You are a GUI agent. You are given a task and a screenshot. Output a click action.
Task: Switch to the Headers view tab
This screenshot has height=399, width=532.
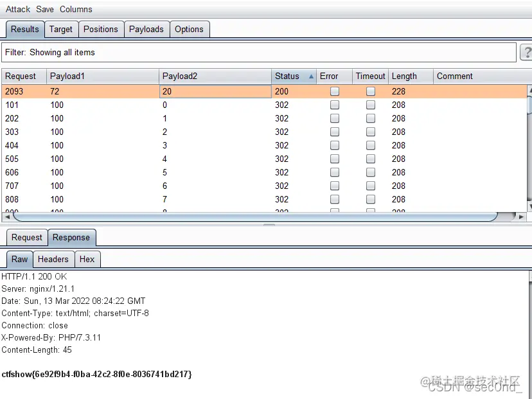[x=53, y=259]
